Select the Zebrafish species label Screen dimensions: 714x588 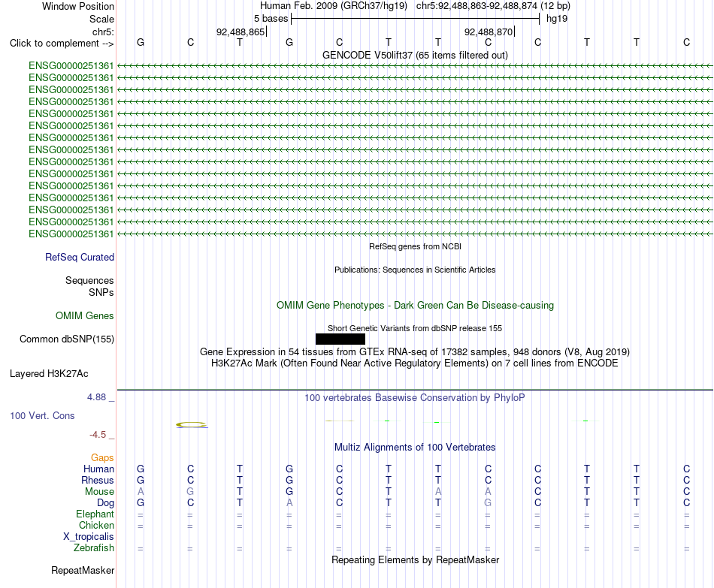[94, 548]
